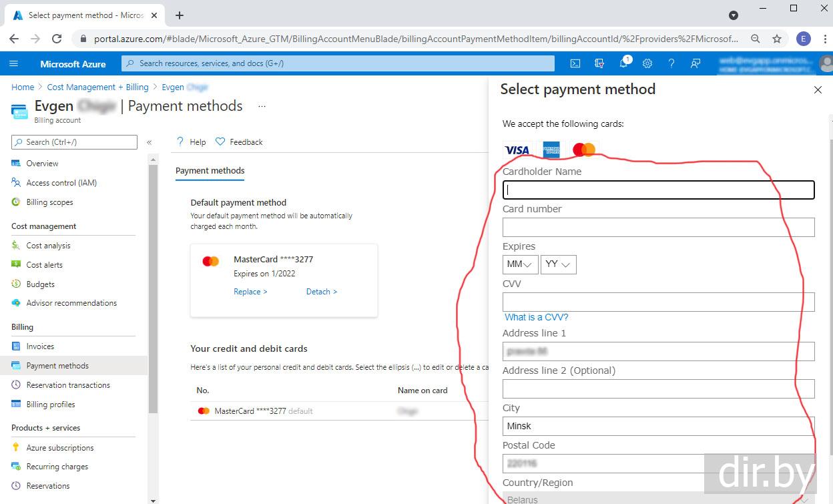
Task: Click the Help button in toolbar
Action: click(191, 142)
